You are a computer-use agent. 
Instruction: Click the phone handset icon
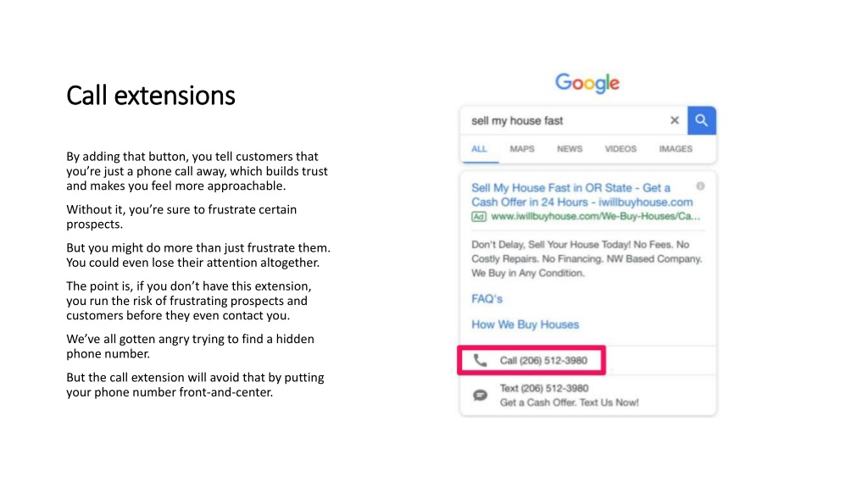(x=480, y=361)
